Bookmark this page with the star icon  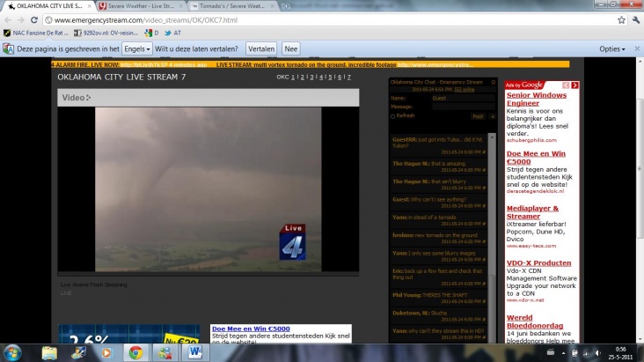(x=621, y=19)
